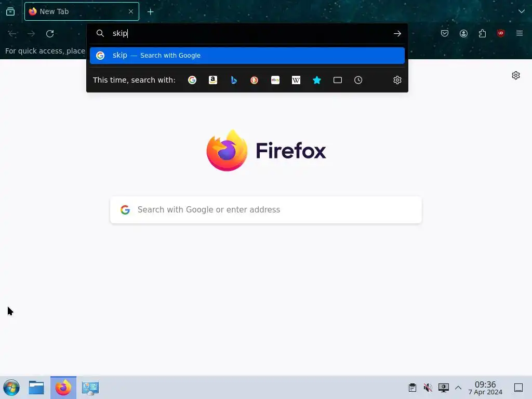Search open tabs with the tabs icon
The image size is (532, 399).
pyautogui.click(x=338, y=80)
